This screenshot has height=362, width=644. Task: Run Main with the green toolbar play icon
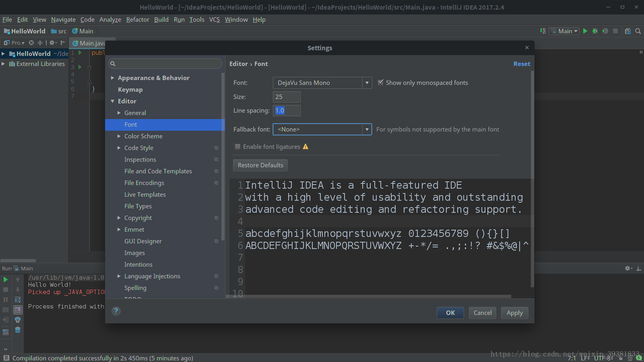tap(585, 31)
